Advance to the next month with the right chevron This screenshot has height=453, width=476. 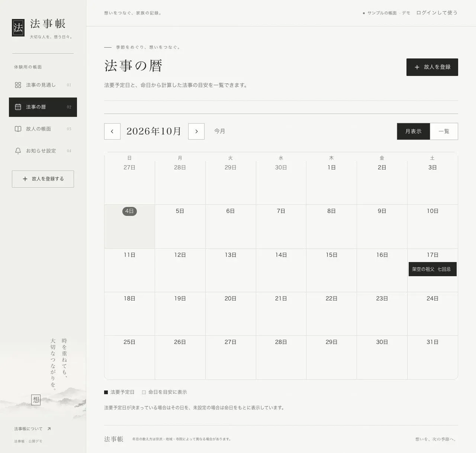point(196,131)
